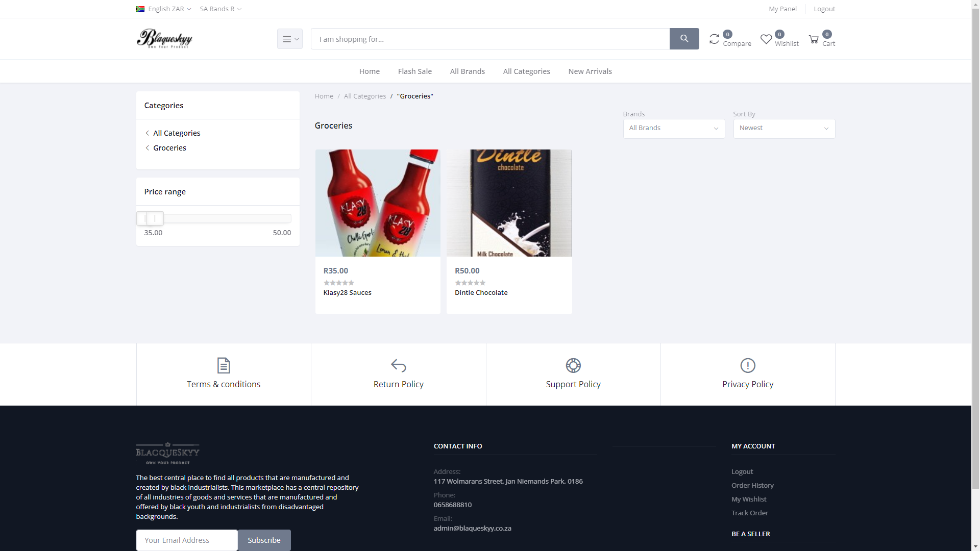Select All Categories in sidebar
The height and width of the screenshot is (551, 980).
177,133
